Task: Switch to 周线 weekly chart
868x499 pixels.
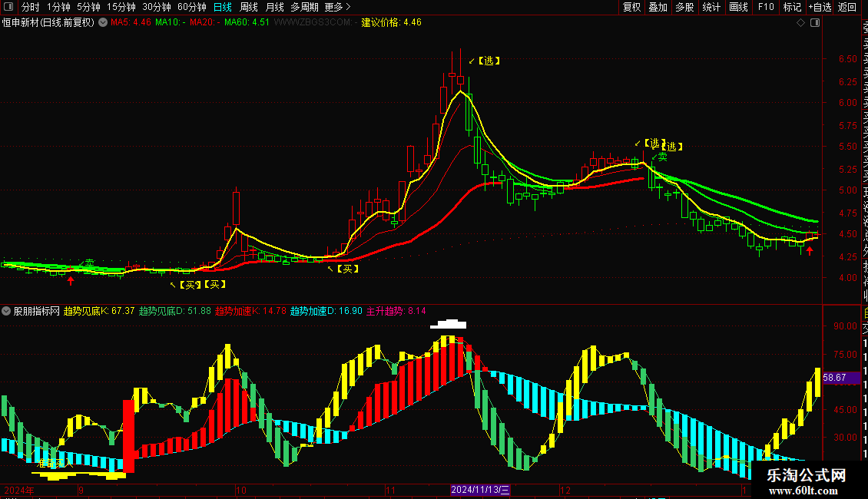Action: click(249, 7)
